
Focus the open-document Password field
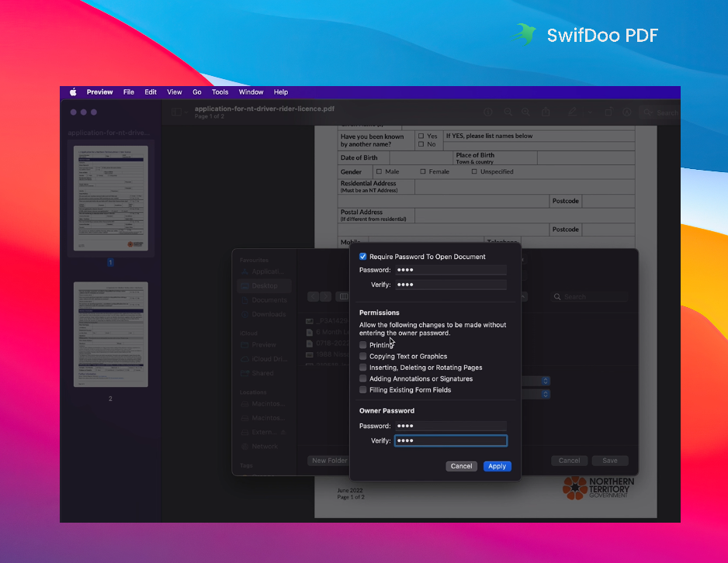click(451, 270)
